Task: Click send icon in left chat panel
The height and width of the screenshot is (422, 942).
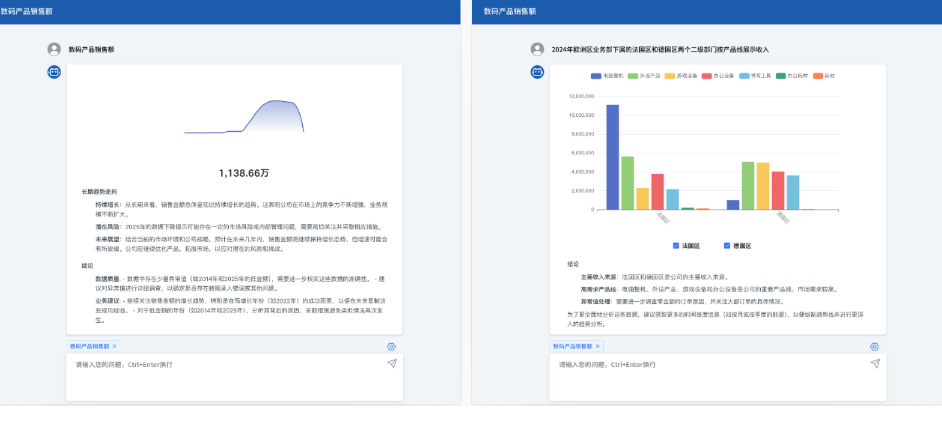Action: click(392, 363)
